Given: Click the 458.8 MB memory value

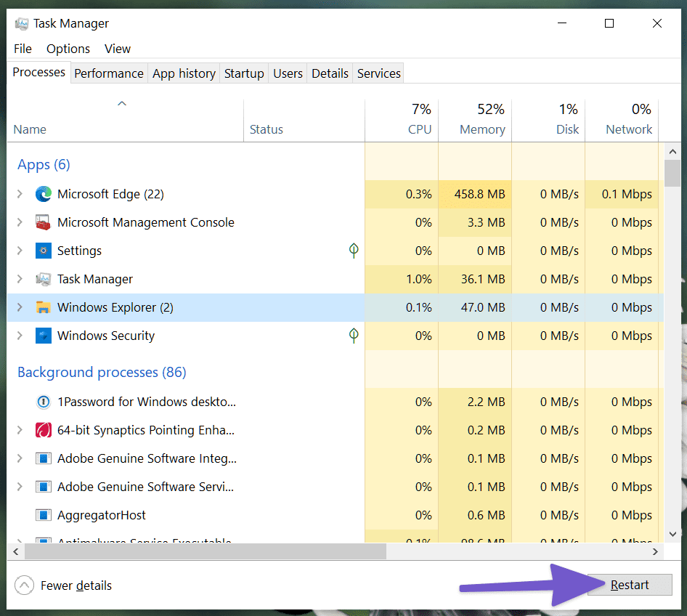Looking at the screenshot, I should click(x=480, y=194).
